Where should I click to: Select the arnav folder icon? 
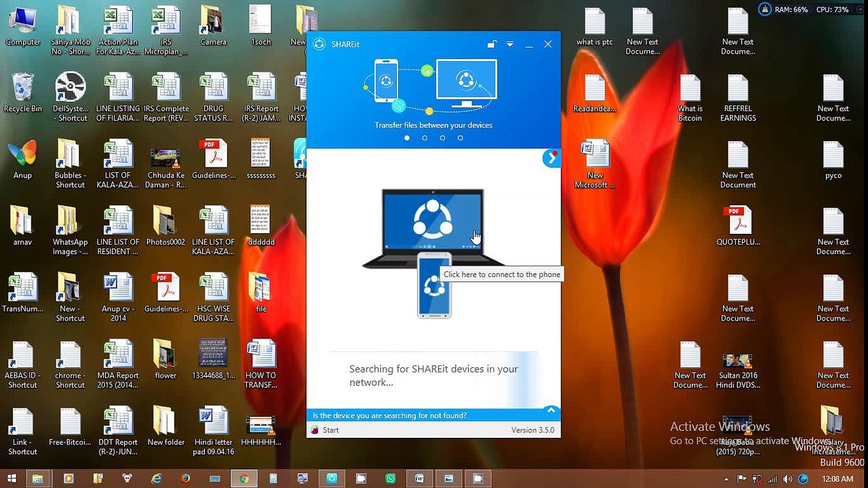22,226
